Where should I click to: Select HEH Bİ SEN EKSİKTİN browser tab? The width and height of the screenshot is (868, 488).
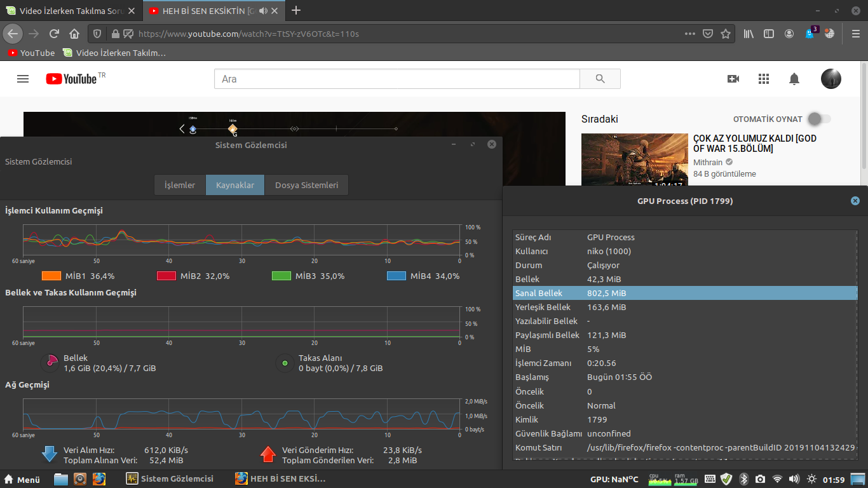pyautogui.click(x=214, y=11)
